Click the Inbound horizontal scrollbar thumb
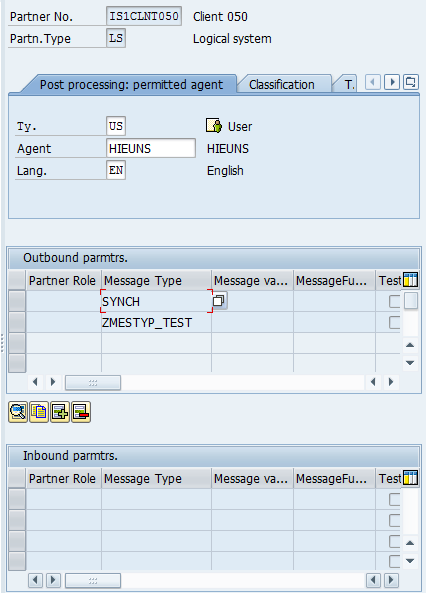This screenshot has height=593, width=426. 93,580
